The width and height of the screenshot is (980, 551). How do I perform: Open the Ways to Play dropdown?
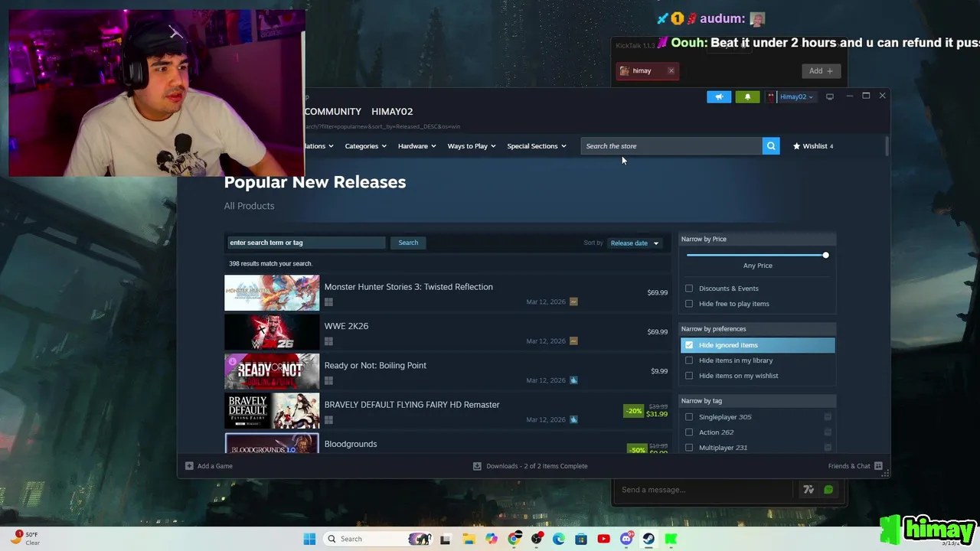coord(472,146)
